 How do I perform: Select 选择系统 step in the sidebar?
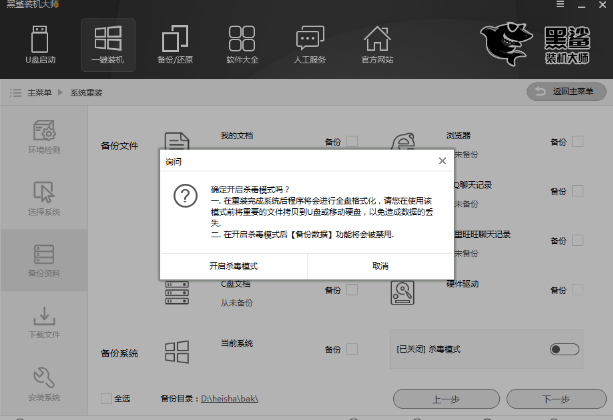click(x=43, y=198)
